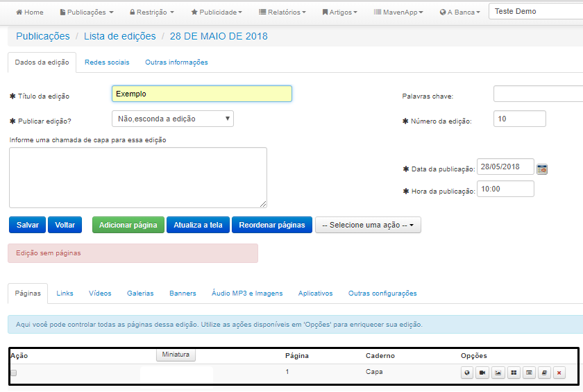The image size is (583, 392).
Task: Open the Publicar edição select box
Action: [173, 119]
